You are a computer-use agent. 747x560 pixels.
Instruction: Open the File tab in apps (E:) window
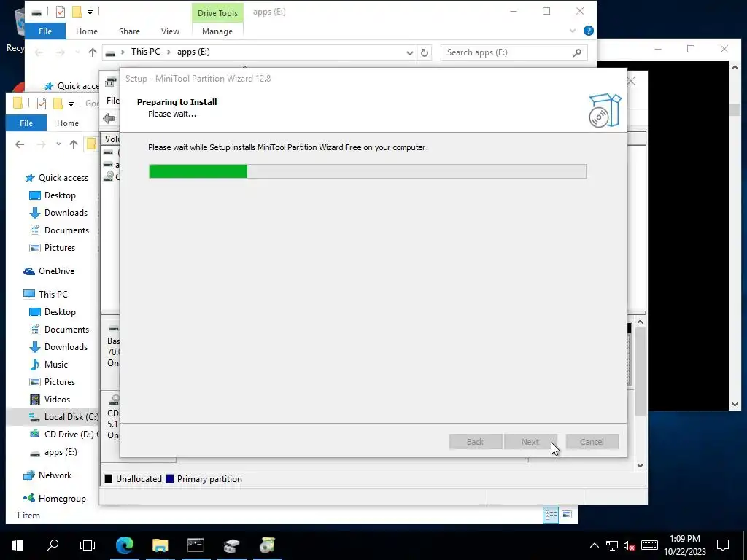pyautogui.click(x=45, y=31)
